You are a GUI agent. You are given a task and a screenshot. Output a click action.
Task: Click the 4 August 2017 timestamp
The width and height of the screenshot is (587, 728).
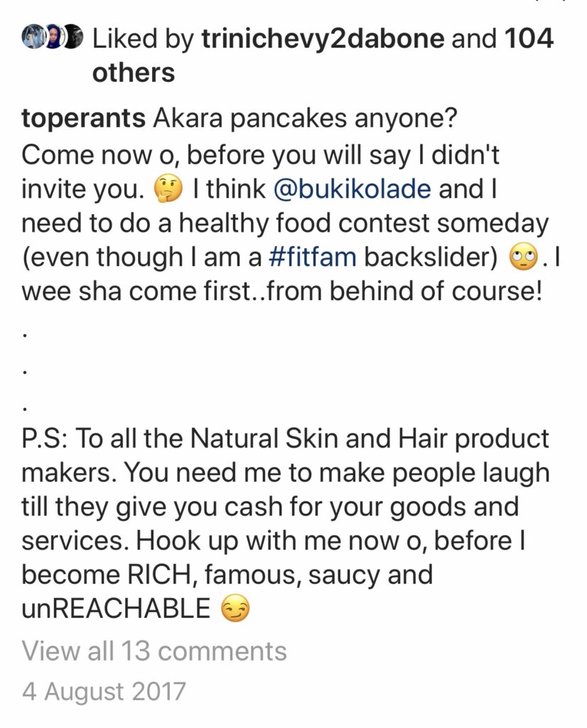coord(104,691)
